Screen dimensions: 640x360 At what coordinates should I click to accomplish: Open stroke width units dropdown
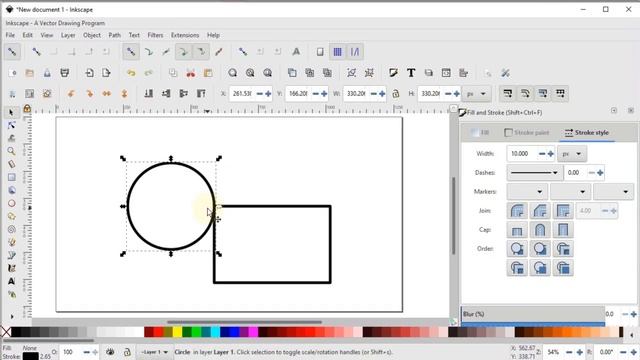pyautogui.click(x=571, y=154)
